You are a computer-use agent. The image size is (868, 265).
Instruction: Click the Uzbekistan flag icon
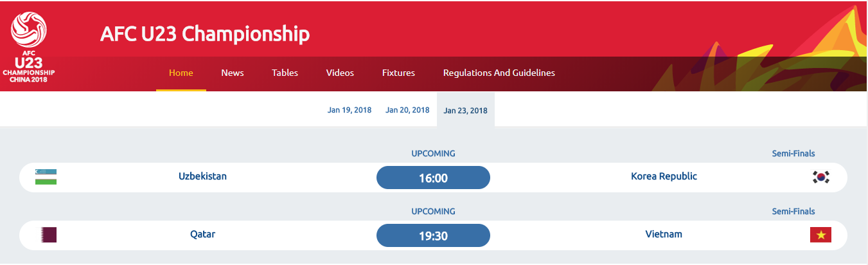46,177
